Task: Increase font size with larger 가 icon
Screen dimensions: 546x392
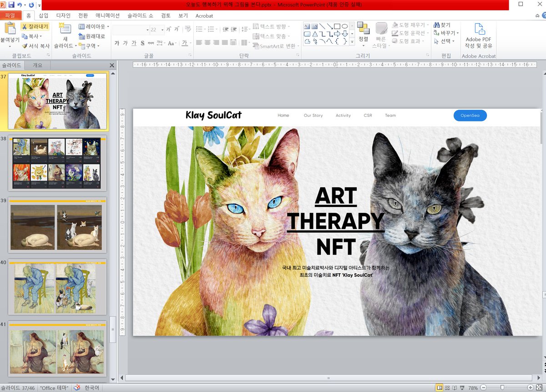Action: coord(169,29)
